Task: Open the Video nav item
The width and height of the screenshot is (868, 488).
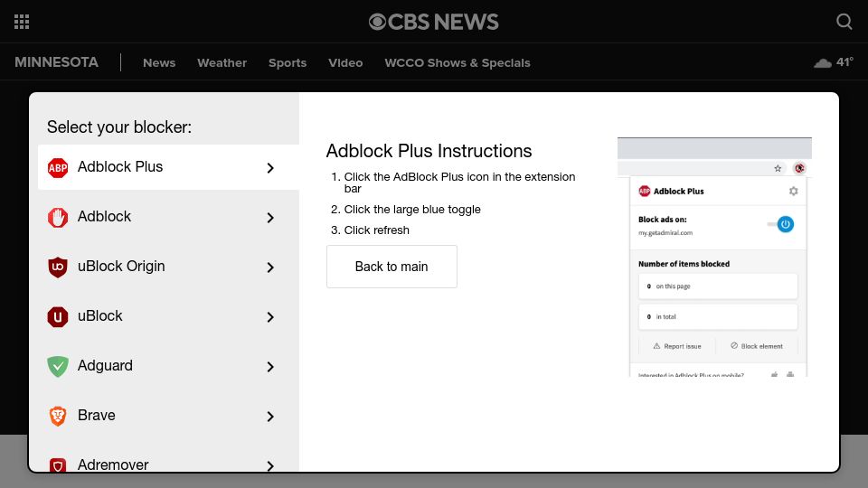Action: click(x=345, y=62)
